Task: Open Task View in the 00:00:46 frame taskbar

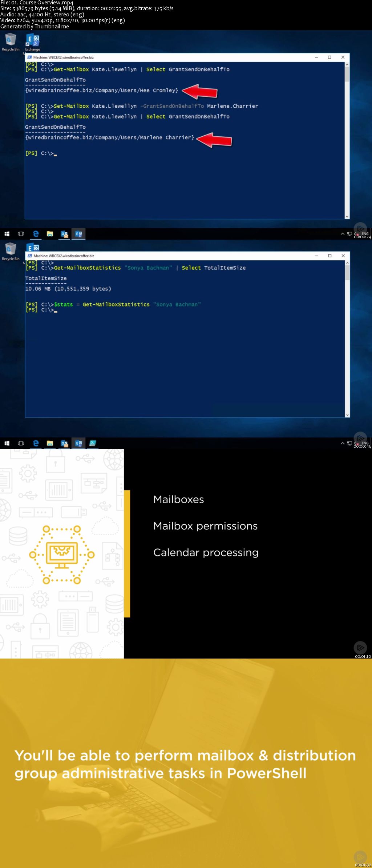Action: [x=21, y=443]
